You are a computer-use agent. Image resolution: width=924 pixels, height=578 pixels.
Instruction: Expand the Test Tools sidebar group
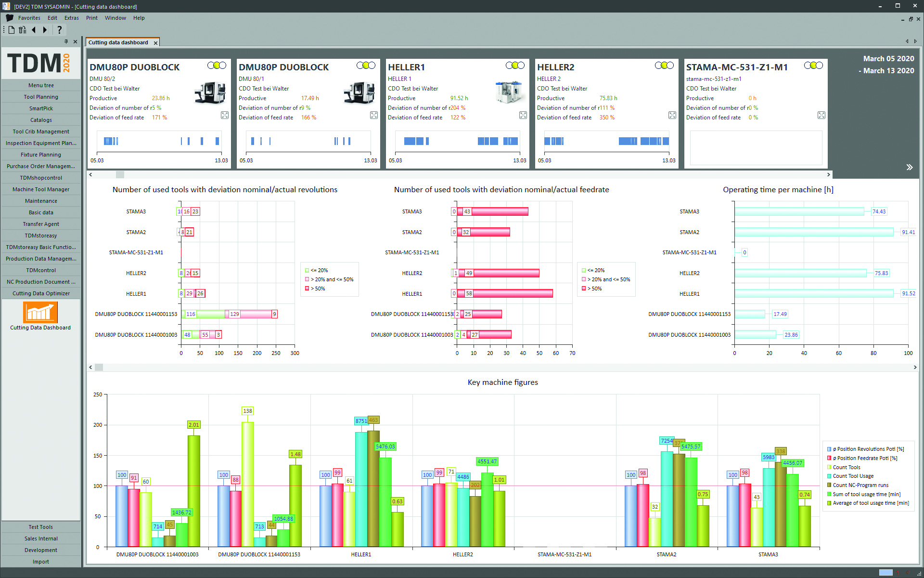click(x=41, y=527)
